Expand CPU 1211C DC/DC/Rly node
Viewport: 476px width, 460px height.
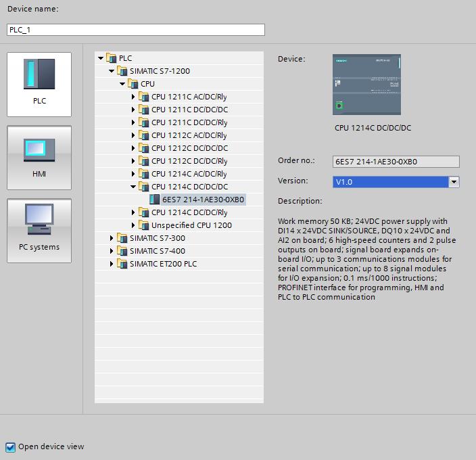(x=133, y=122)
